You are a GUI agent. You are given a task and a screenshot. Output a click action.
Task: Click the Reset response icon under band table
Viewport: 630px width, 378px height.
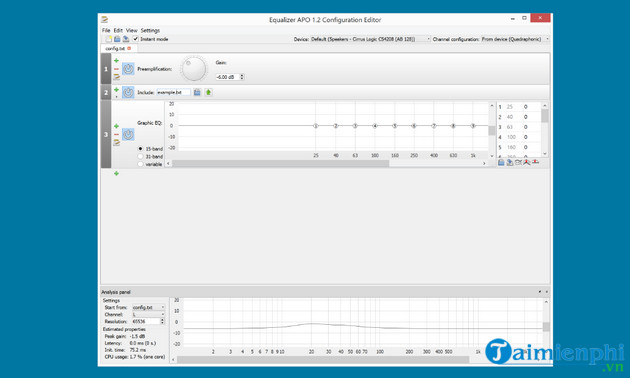[535, 162]
